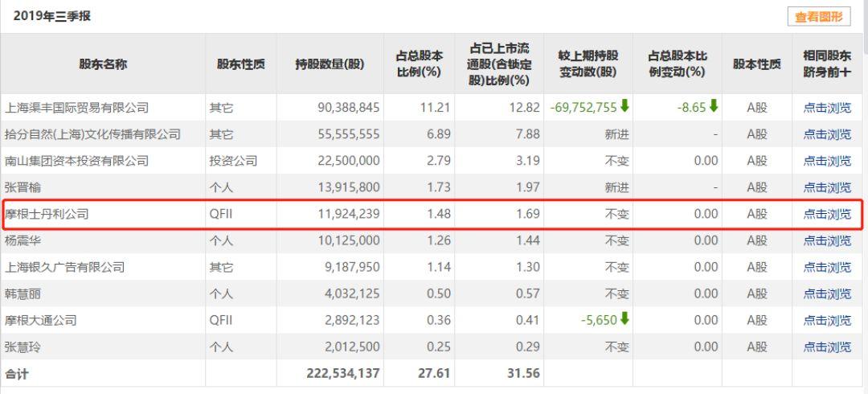Open 点击浏览 link for 上海渠丰国际贸易有限公司

(827, 108)
